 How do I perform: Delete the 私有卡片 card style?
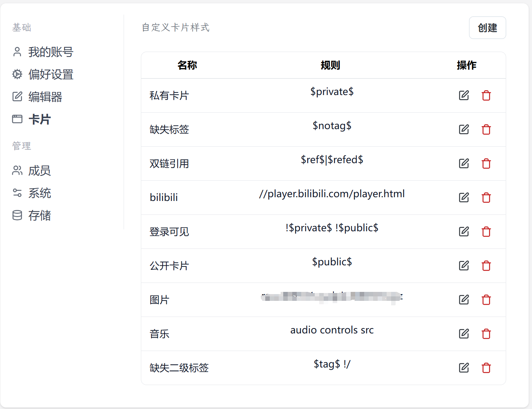pyautogui.click(x=486, y=95)
